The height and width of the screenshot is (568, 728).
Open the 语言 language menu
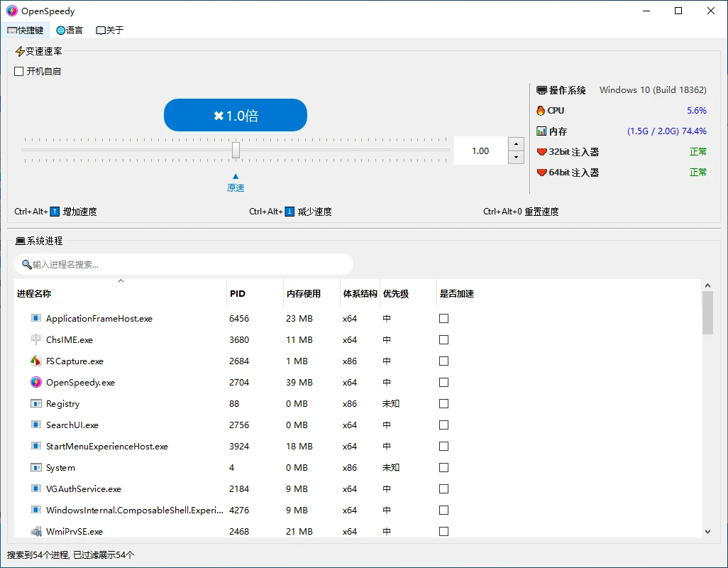[x=70, y=31]
